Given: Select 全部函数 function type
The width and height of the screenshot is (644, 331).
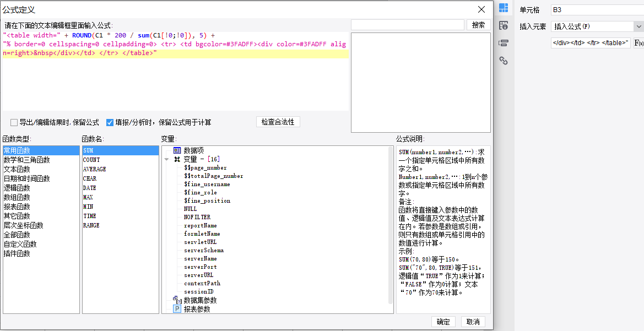Looking at the screenshot, I should click(41, 235).
